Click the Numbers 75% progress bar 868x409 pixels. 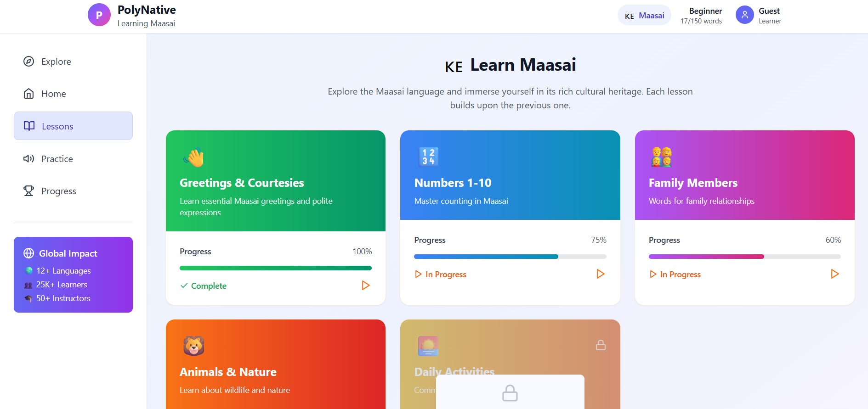510,257
